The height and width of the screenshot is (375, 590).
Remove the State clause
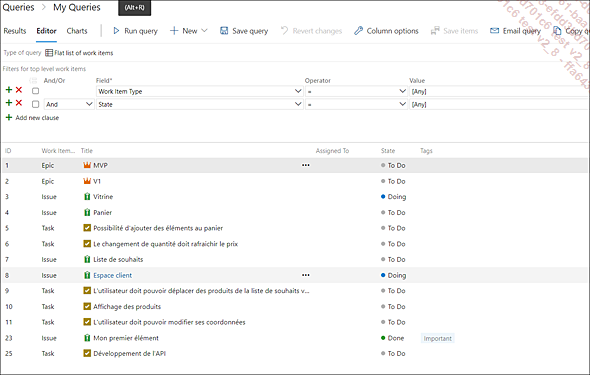tap(19, 103)
